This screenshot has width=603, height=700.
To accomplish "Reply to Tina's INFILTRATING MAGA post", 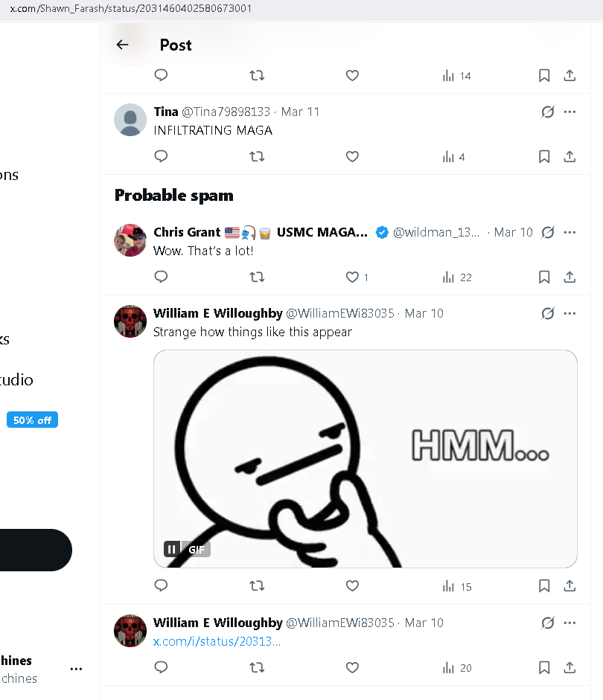I will (161, 156).
